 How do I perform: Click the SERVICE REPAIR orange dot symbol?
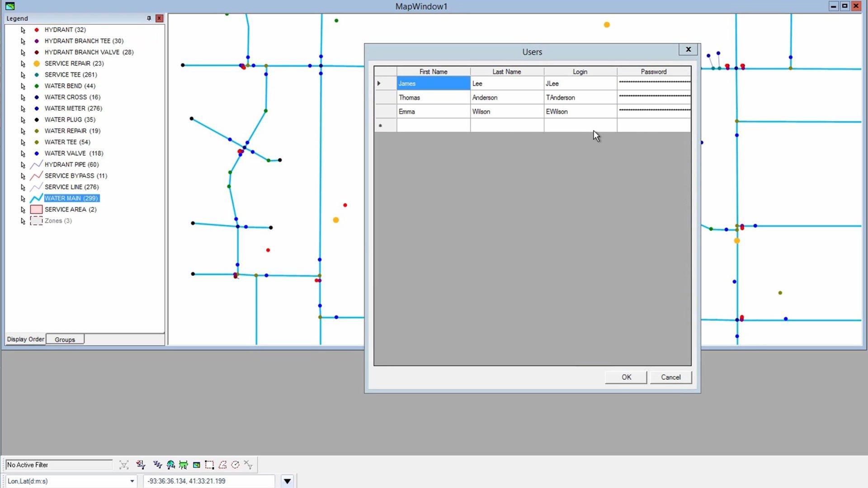click(37, 64)
